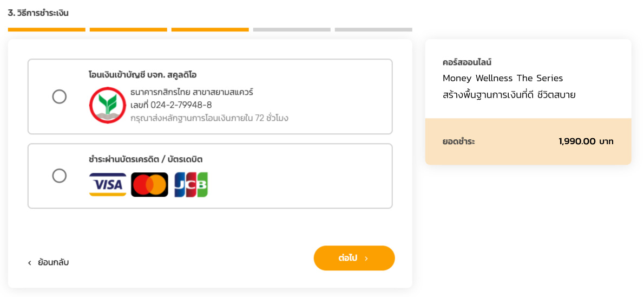Click the second orange progress step bar

(128, 29)
